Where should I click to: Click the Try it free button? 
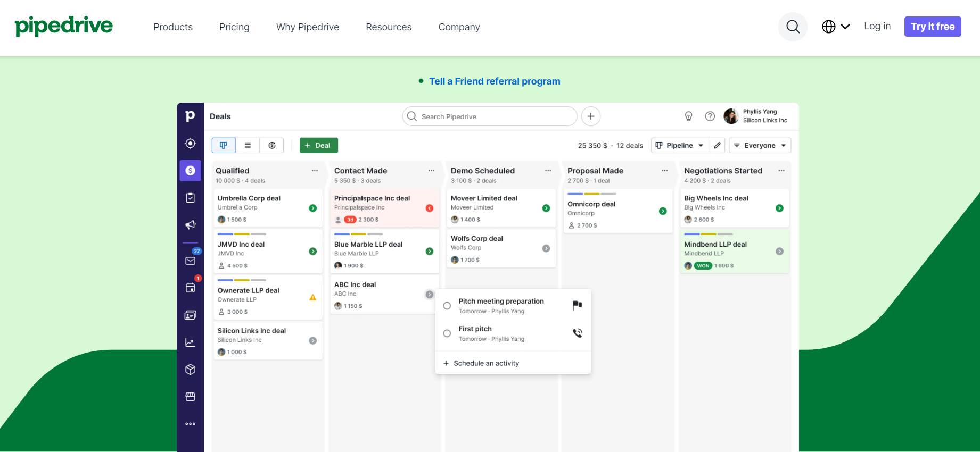pos(933,27)
